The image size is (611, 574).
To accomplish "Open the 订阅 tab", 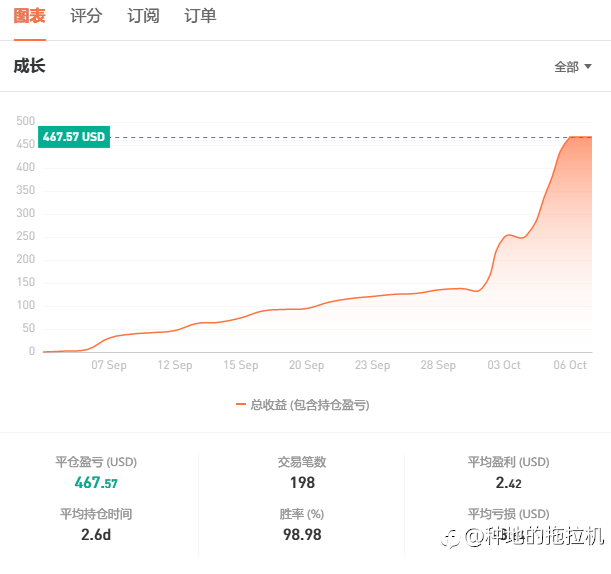I will [143, 16].
